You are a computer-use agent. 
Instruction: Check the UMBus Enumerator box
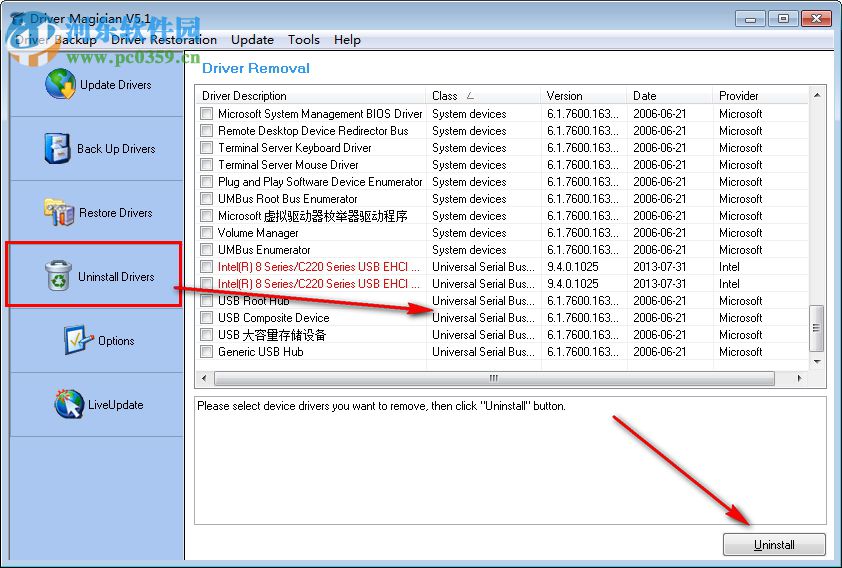pyautogui.click(x=206, y=250)
